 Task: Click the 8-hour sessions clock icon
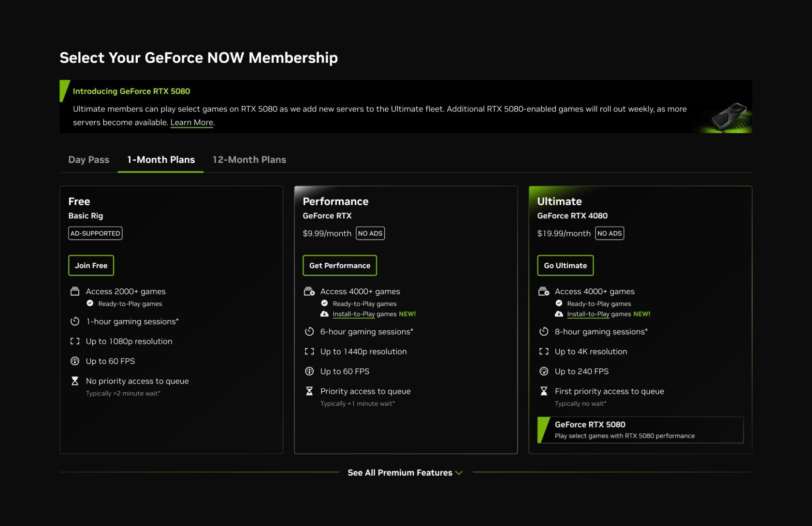(x=545, y=331)
